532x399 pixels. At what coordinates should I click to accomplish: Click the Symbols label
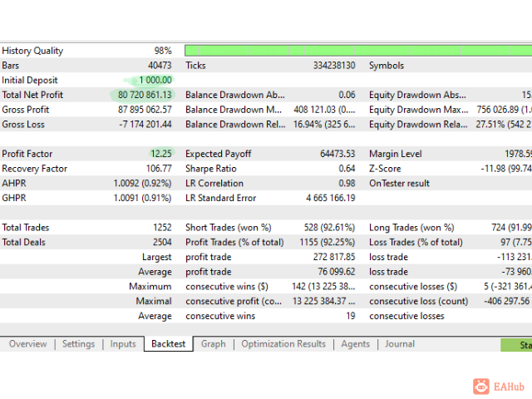click(387, 66)
